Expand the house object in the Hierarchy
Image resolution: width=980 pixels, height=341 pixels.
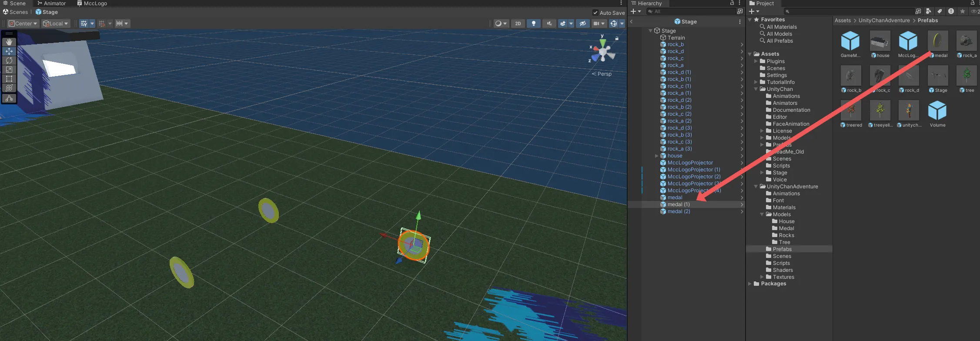[657, 156]
